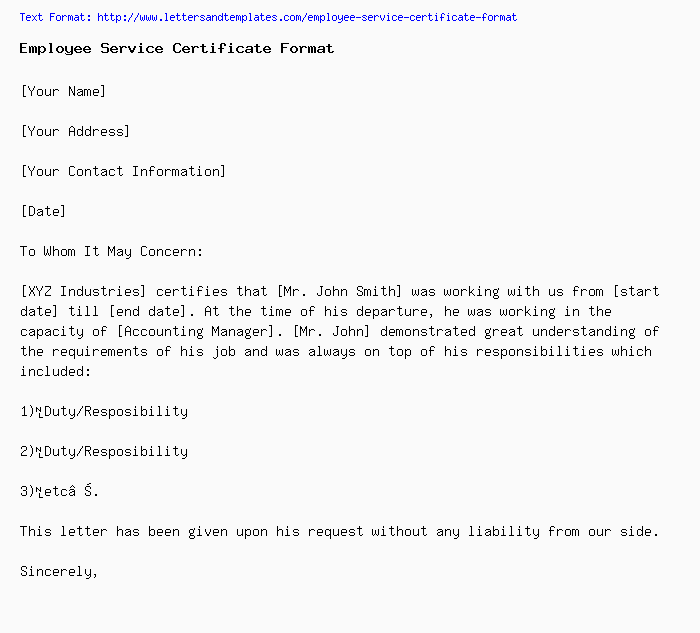Click the [Your Contact Information] placeholder
Viewport: 700px width, 633px height.
point(123,171)
